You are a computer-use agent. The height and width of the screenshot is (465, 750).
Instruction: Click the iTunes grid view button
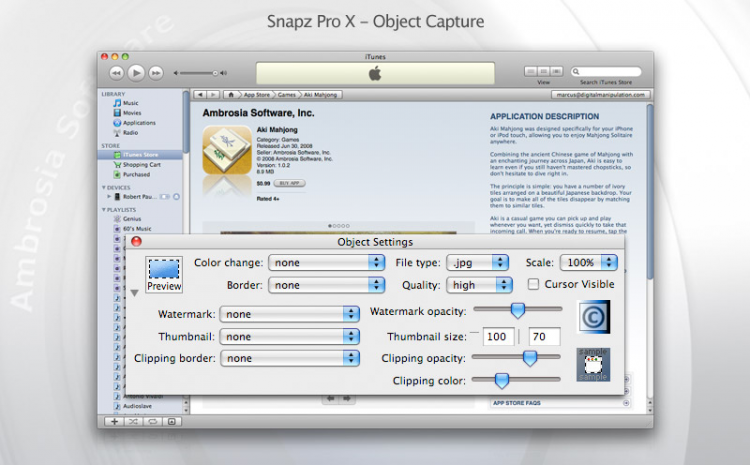(543, 71)
